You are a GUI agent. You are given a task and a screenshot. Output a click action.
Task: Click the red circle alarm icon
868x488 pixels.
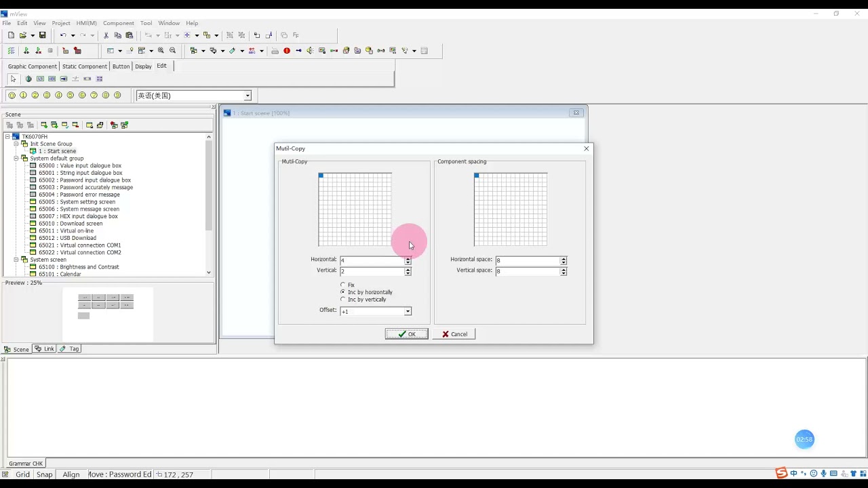(287, 51)
